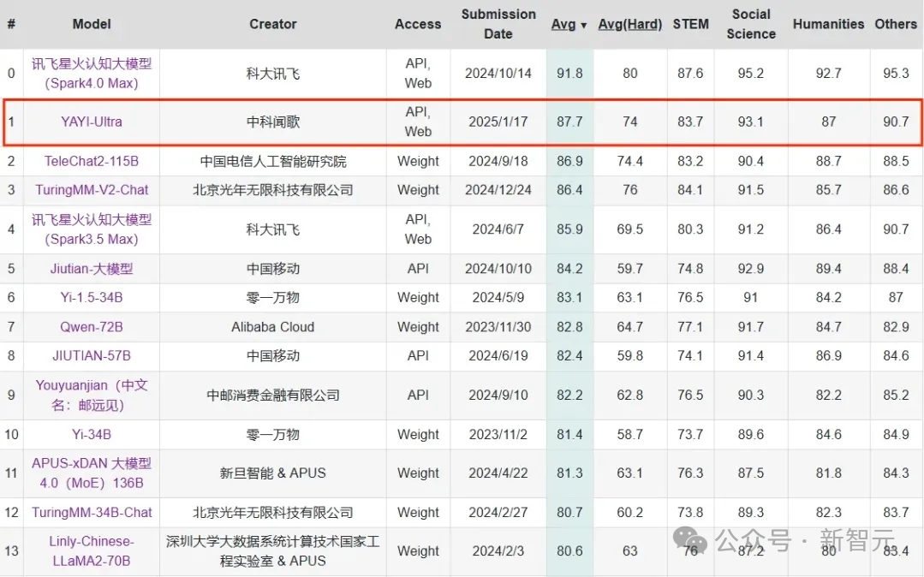Open the Yi-1.5-34B model link
The height and width of the screenshot is (577, 924).
pos(92,298)
